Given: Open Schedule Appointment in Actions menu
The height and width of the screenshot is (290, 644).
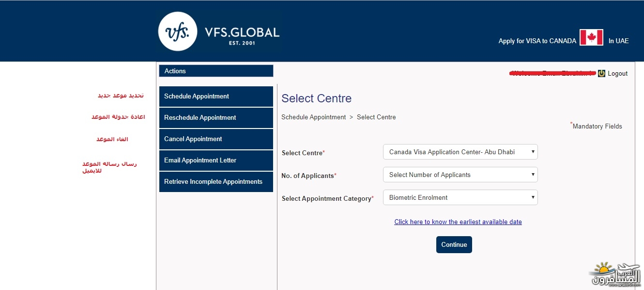Looking at the screenshot, I should tap(216, 96).
